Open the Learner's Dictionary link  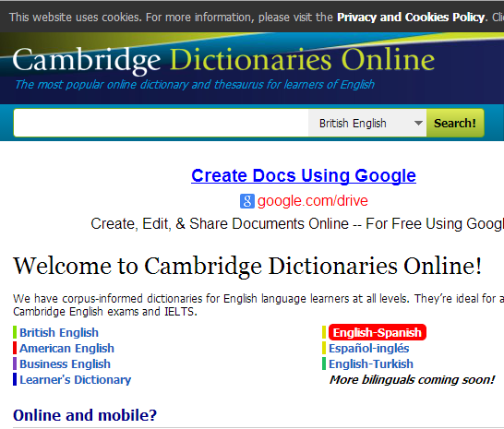point(75,380)
